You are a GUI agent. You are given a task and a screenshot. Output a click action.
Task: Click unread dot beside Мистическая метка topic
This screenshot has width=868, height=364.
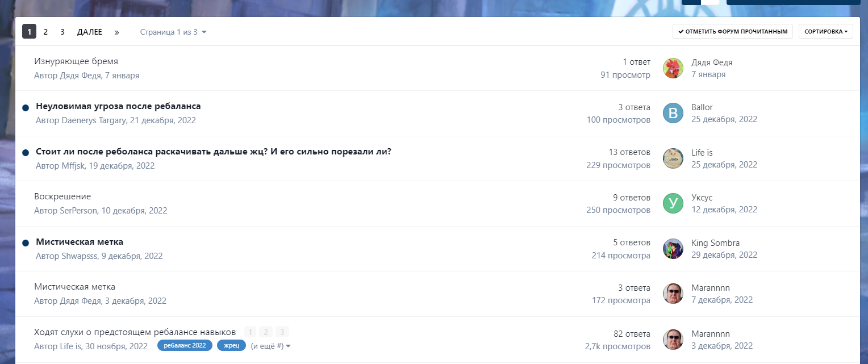tap(26, 243)
